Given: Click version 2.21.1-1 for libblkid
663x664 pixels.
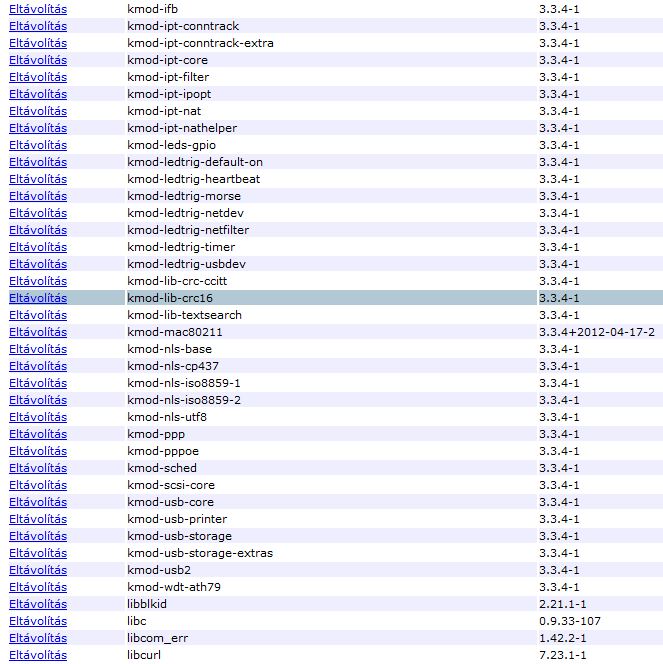Looking at the screenshot, I should [563, 604].
